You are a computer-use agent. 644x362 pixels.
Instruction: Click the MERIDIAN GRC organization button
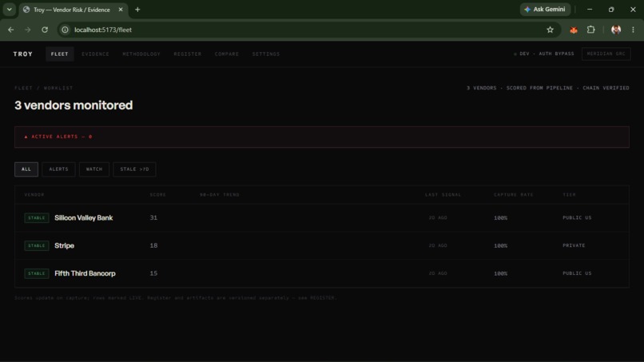click(x=606, y=54)
